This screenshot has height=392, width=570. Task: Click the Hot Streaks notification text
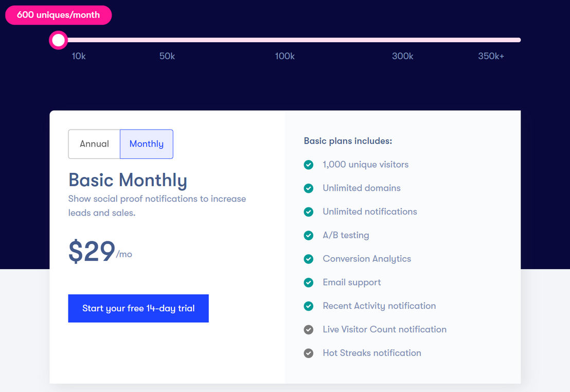coord(372,353)
